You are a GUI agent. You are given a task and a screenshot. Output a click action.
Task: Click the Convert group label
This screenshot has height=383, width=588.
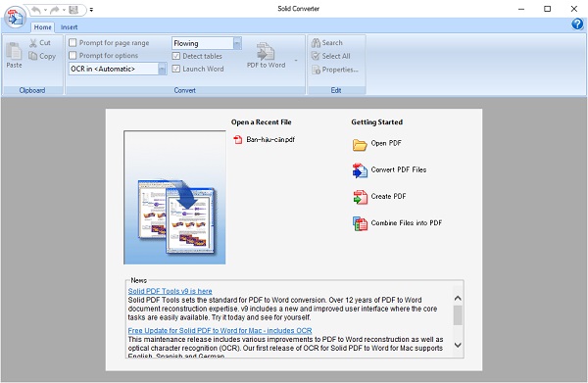click(185, 90)
